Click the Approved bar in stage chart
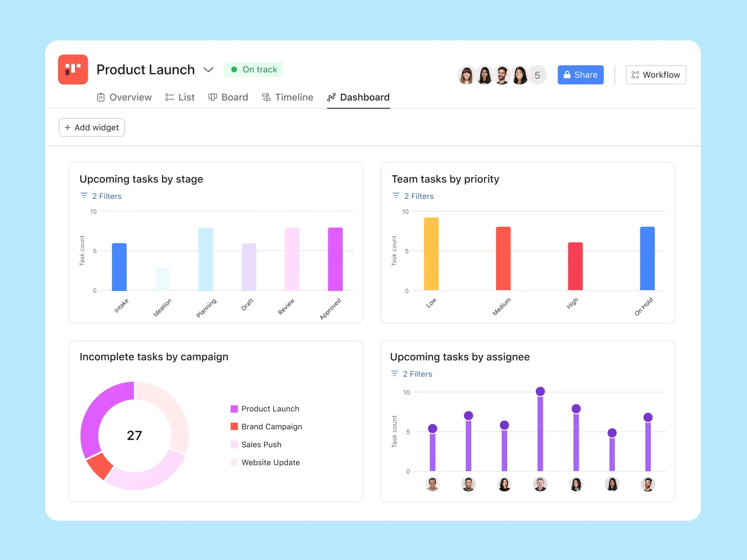Viewport: 747px width, 560px height. [336, 259]
